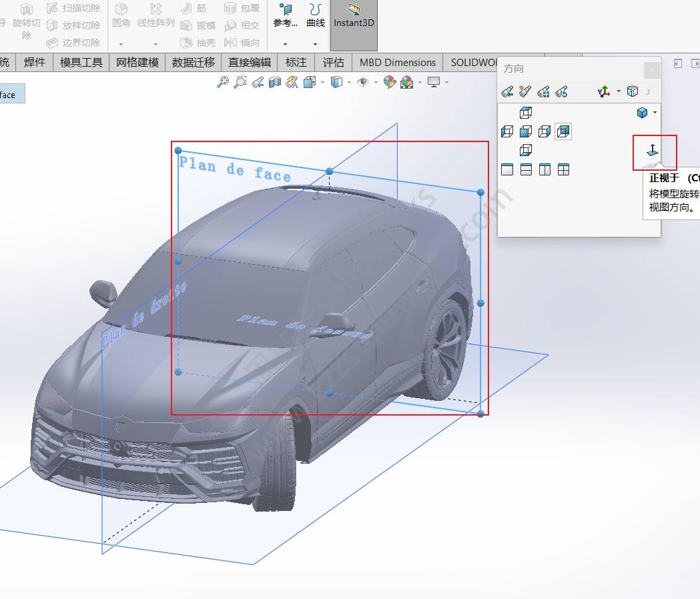Image resolution: width=700 pixels, height=599 pixels.
Task: Open the 网格建模 tab
Action: (x=137, y=63)
